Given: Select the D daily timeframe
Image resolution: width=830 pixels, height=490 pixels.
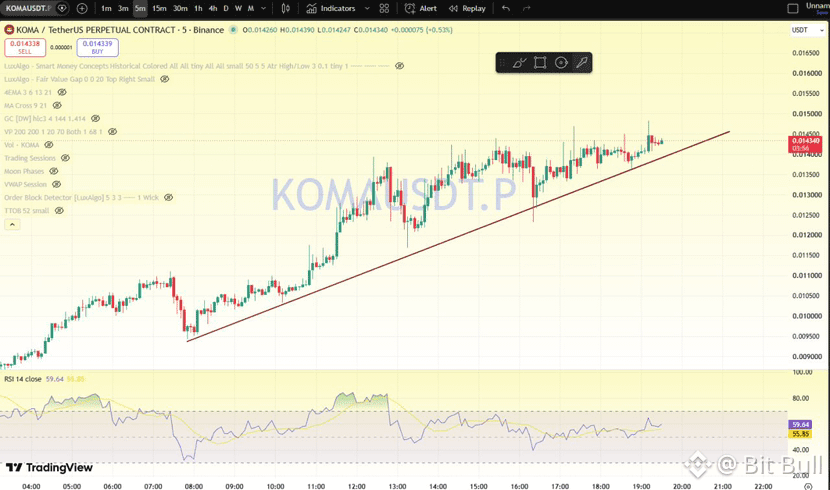Looking at the screenshot, I should (226, 8).
